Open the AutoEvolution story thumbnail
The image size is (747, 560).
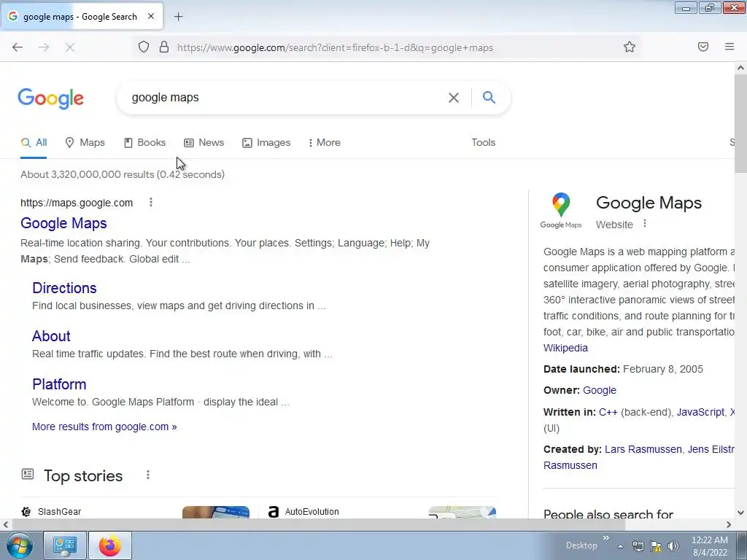coord(462,512)
